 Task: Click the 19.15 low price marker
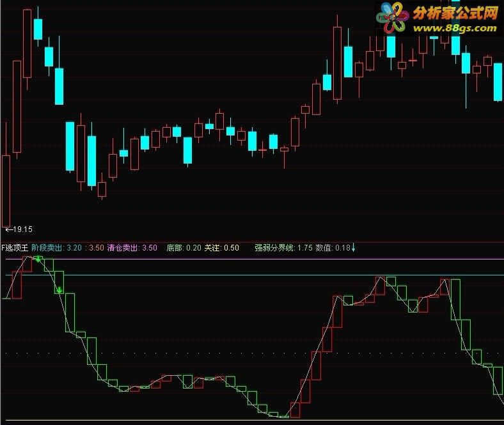click(x=19, y=229)
